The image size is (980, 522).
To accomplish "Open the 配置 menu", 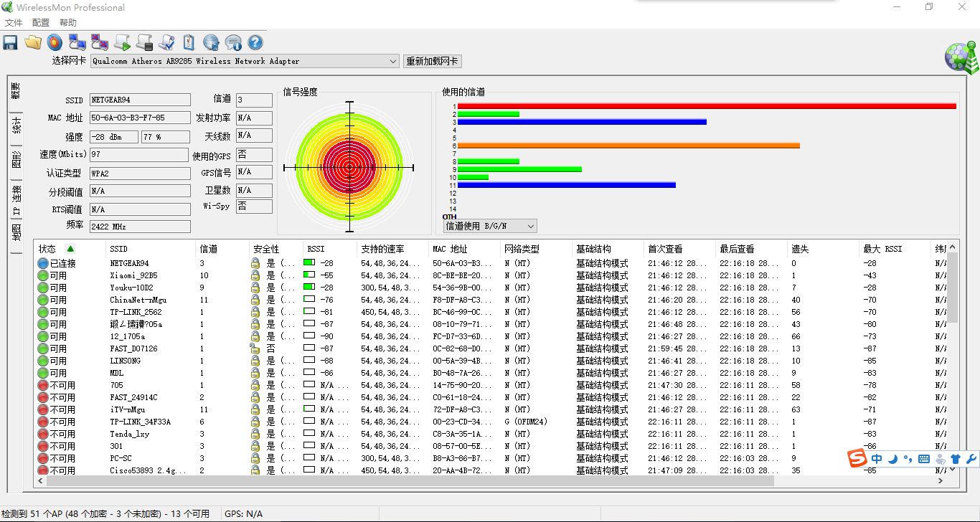I will tap(41, 23).
